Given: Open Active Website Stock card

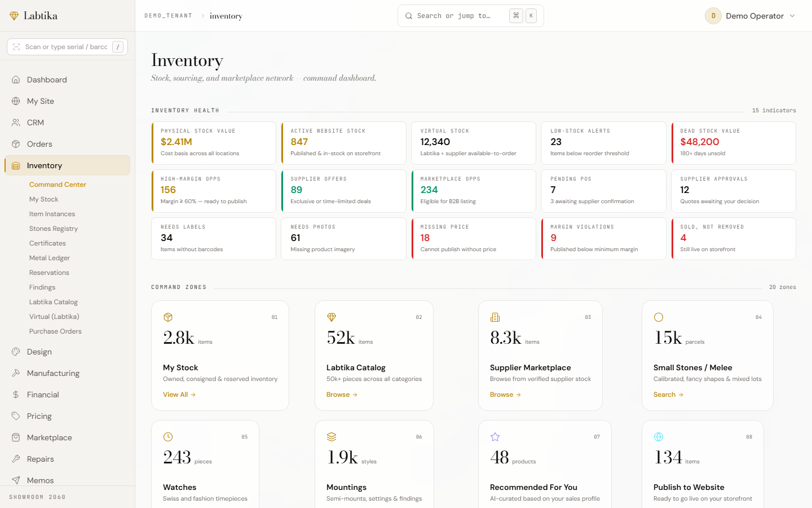Looking at the screenshot, I should tap(344, 143).
